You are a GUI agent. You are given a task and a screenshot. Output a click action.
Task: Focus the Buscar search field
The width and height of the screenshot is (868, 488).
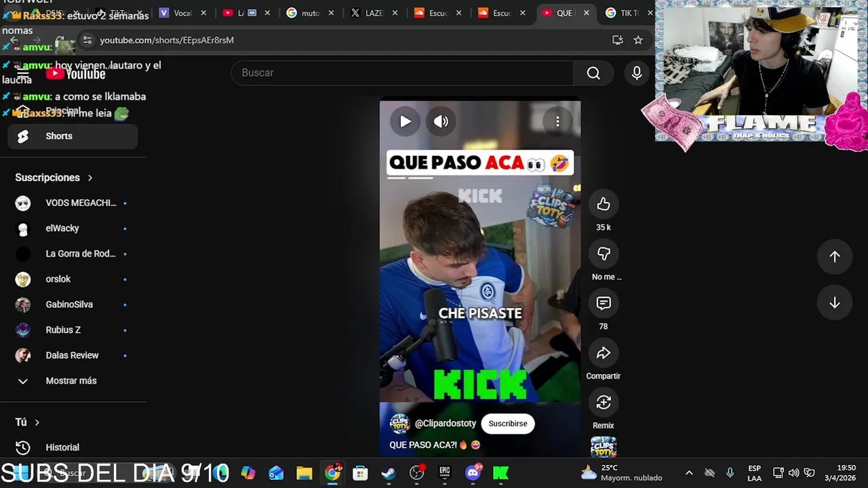[402, 73]
